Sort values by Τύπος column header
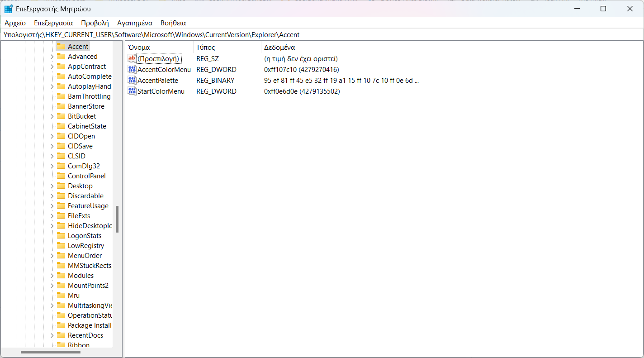This screenshot has width=644, height=358. (227, 47)
